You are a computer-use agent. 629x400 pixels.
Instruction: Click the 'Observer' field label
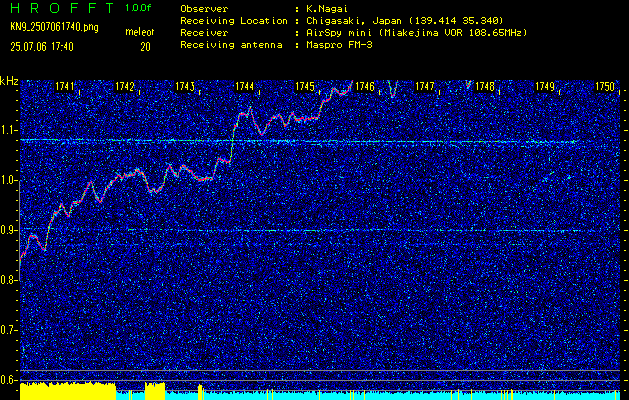pos(204,9)
